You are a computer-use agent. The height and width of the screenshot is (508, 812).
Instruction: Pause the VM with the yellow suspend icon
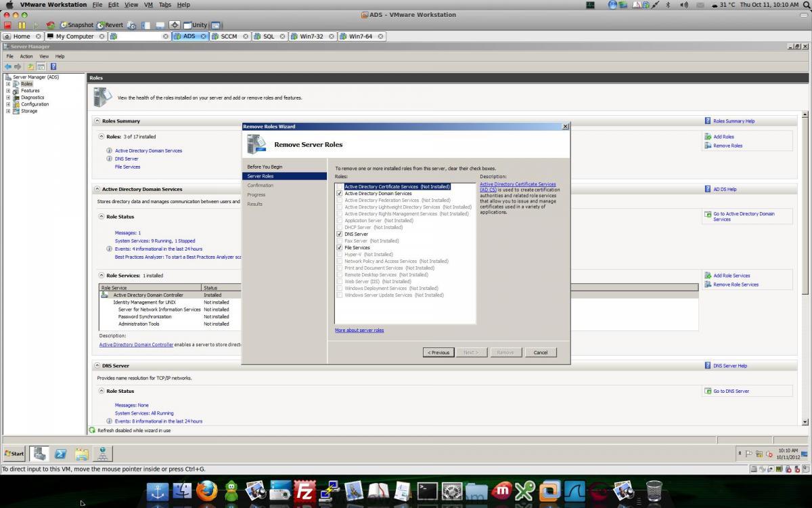coord(22,25)
